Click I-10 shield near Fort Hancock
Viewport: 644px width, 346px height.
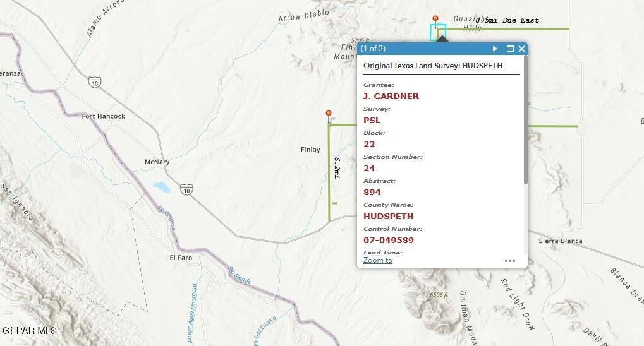click(95, 81)
